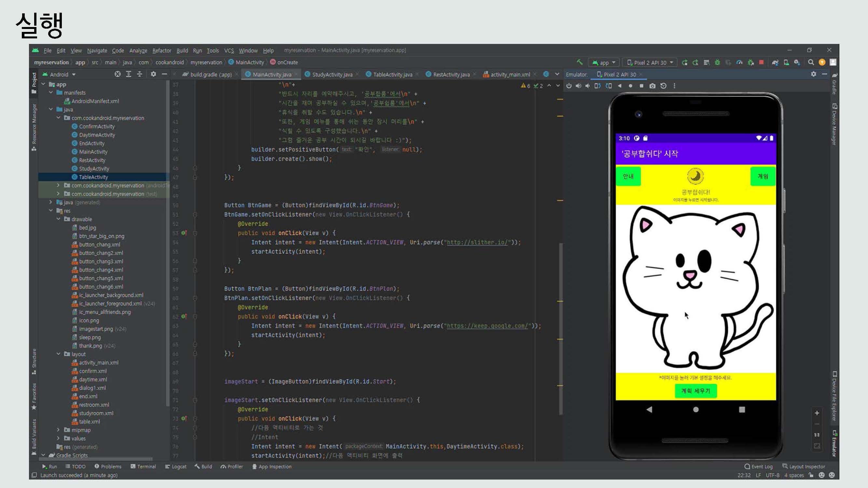The image size is (868, 488).
Task: Expand the values folder
Action: (x=58, y=438)
